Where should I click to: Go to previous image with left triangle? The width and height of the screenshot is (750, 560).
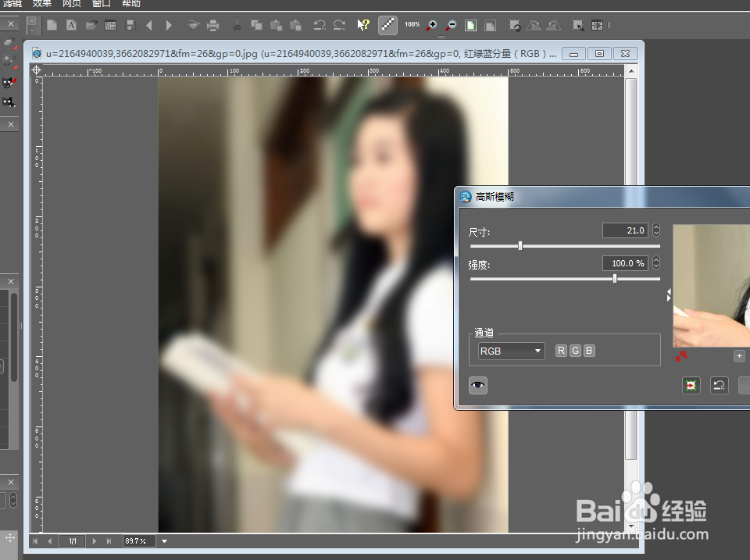(x=149, y=25)
